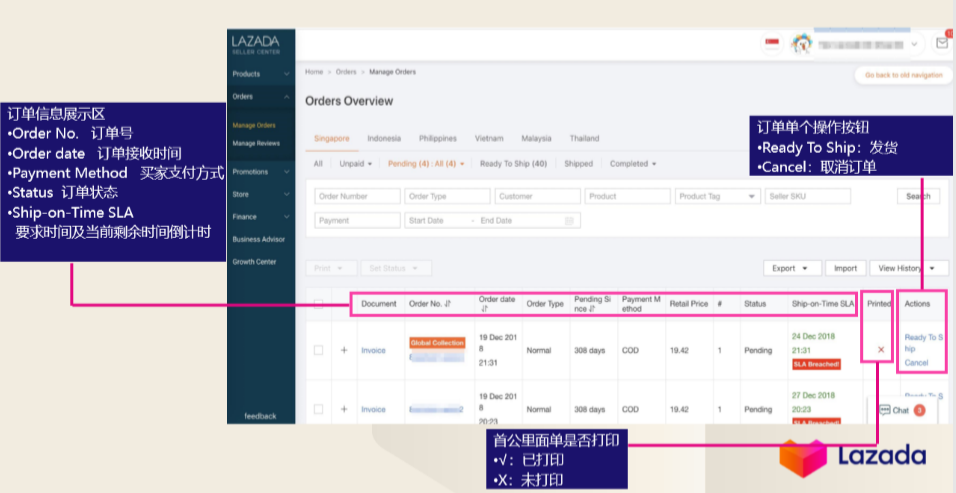Viewport: 956px width, 493px height.
Task: Open the Completed filter dropdown
Action: click(x=633, y=164)
